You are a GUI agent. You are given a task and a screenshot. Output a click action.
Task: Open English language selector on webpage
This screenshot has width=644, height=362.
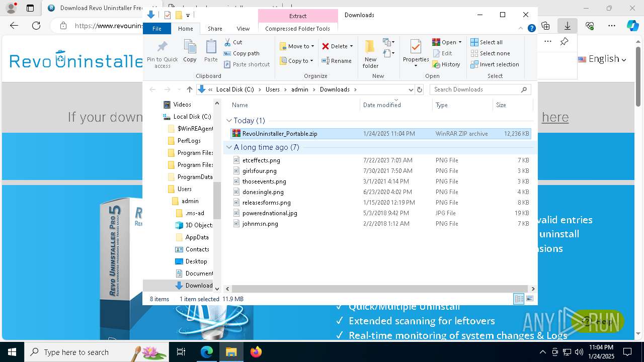coord(602,59)
